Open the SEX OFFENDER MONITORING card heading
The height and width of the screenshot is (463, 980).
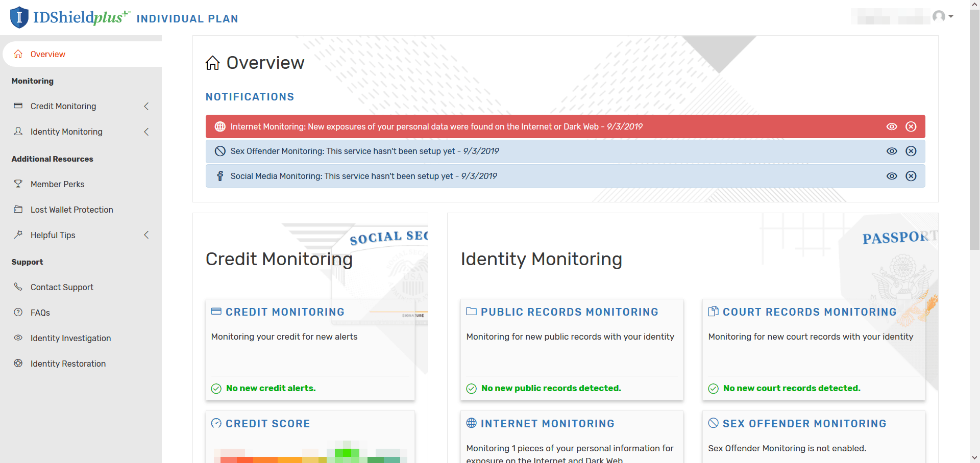804,424
